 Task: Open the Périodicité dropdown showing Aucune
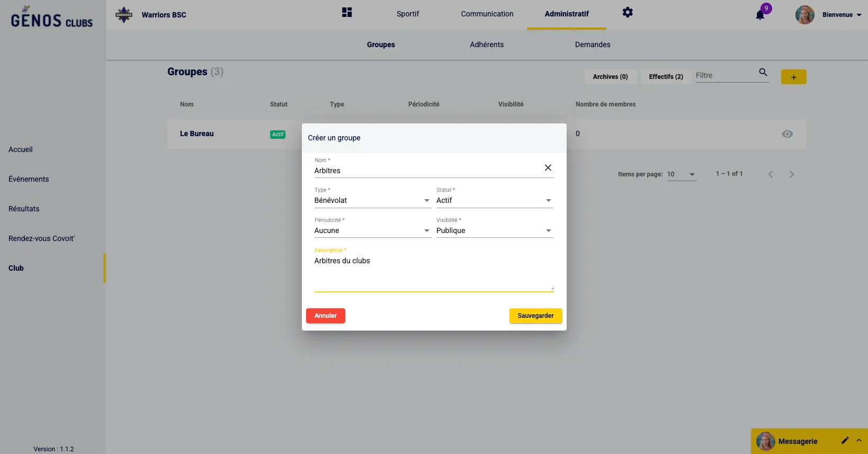[372, 231]
